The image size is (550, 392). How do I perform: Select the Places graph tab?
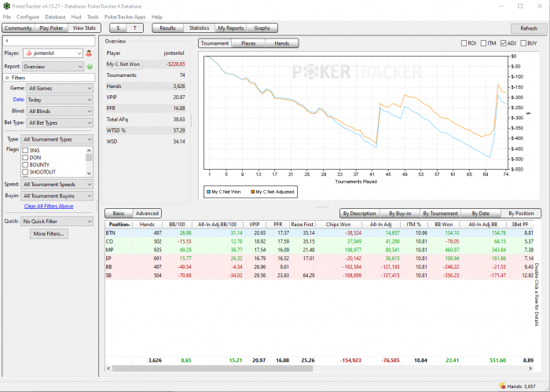coord(248,43)
